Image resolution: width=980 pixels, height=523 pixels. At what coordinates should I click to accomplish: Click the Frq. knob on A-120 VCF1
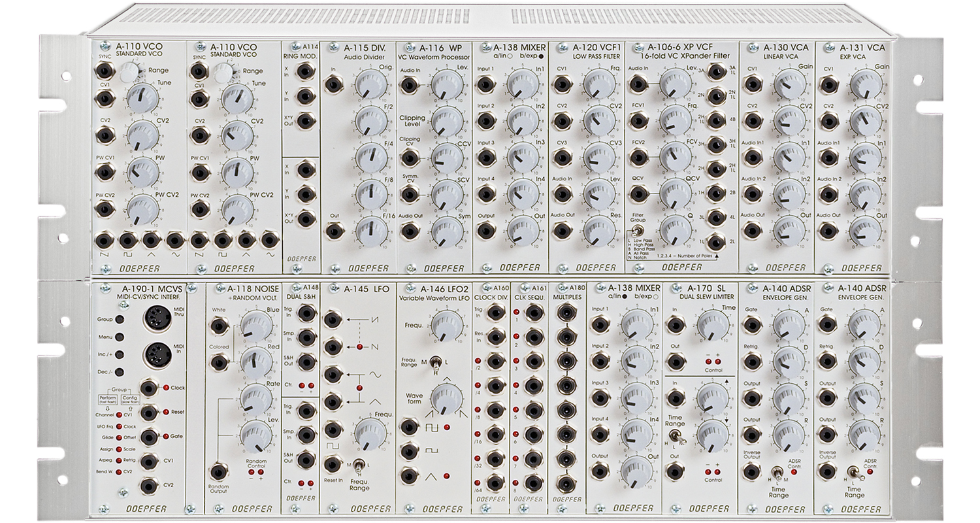[600, 84]
